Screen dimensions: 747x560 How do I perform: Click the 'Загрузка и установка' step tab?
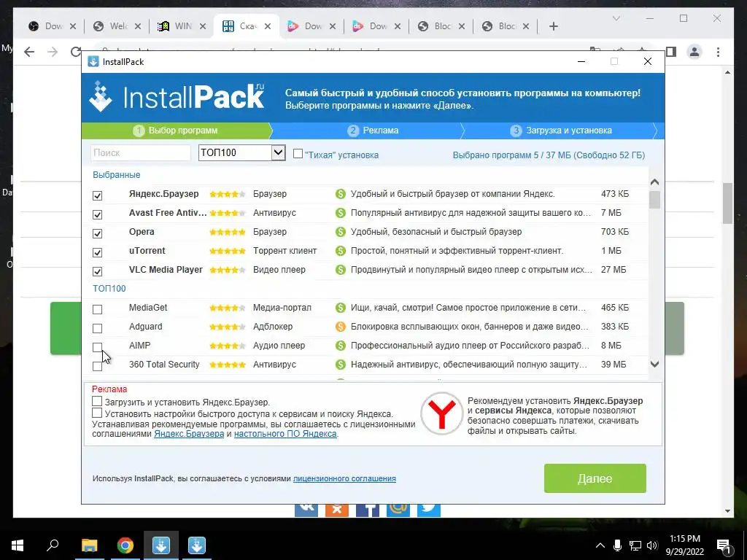point(561,131)
